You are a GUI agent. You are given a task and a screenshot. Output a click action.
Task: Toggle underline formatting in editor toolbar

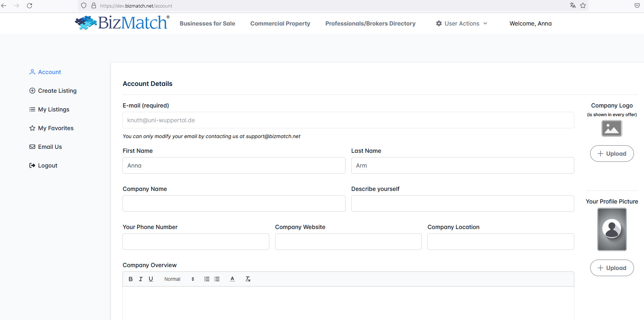coord(151,279)
